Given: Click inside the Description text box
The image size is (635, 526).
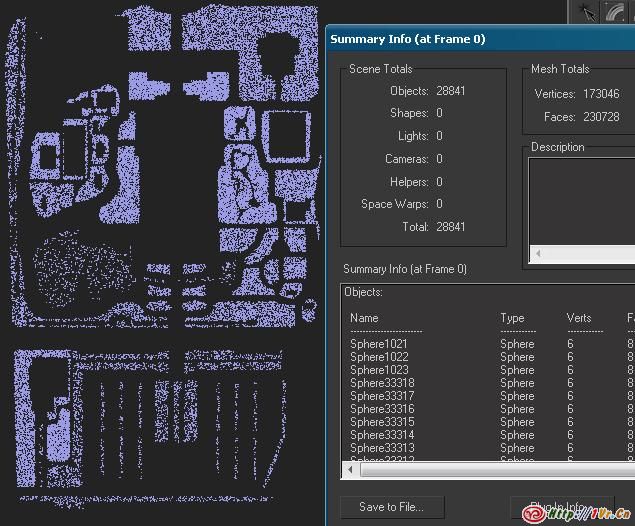Looking at the screenshot, I should pos(582,200).
